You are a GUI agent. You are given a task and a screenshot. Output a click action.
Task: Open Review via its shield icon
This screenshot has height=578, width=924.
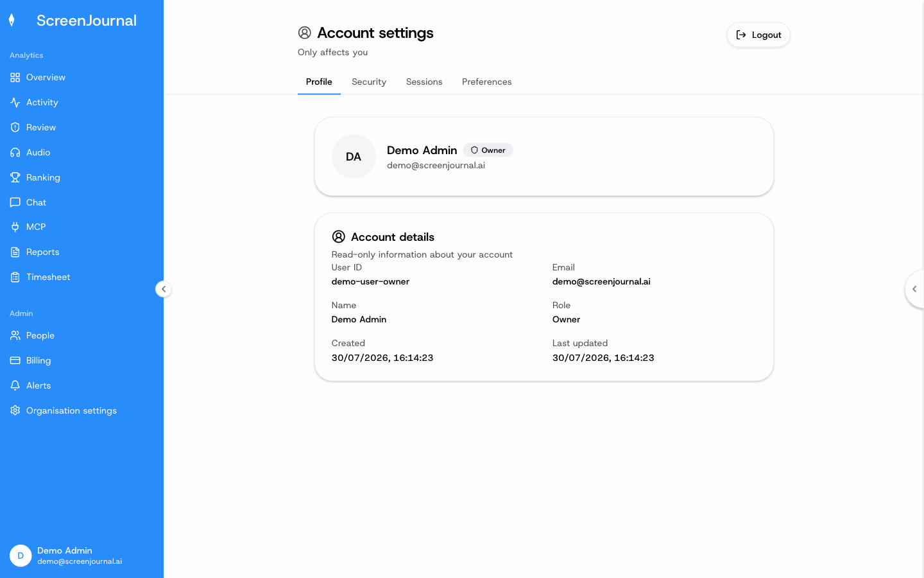pos(15,128)
